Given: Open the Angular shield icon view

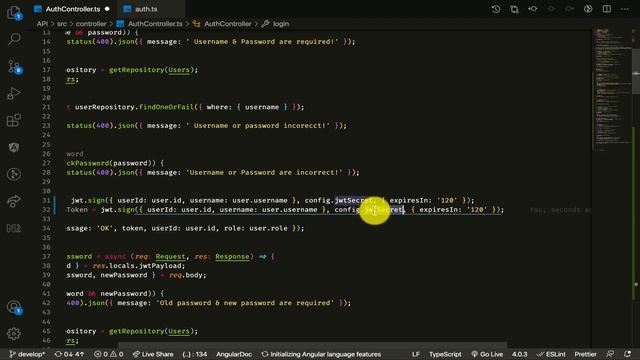Looking at the screenshot, I should (13, 147).
